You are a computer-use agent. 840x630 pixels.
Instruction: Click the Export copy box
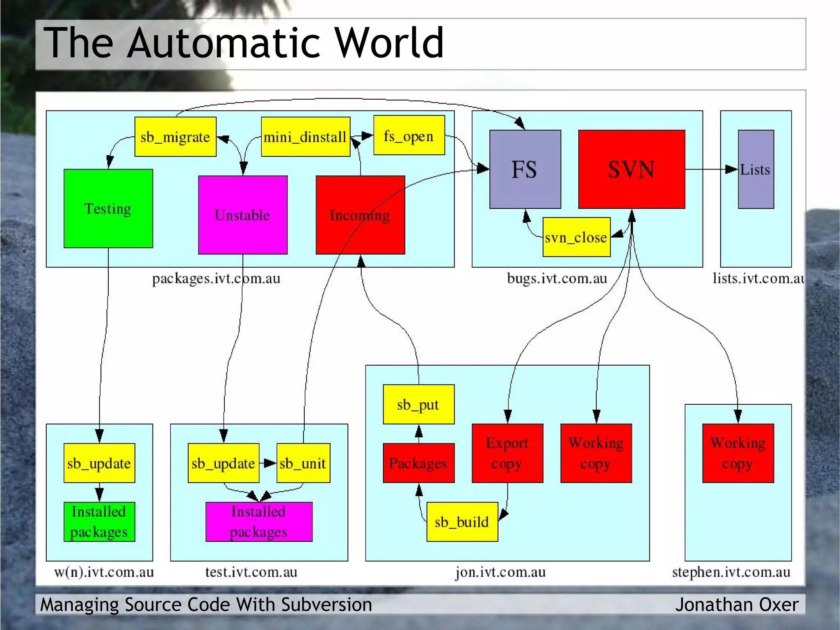(x=507, y=453)
